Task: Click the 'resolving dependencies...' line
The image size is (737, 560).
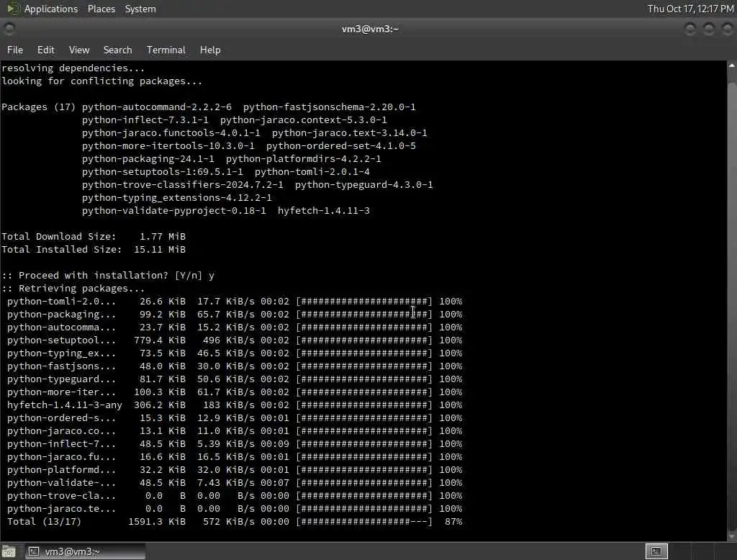Action: [73, 68]
